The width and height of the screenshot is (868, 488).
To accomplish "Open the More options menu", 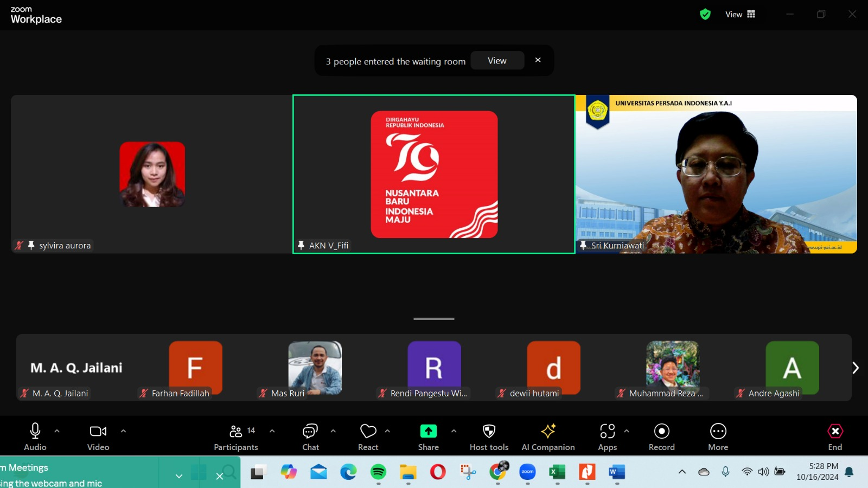I will tap(718, 436).
